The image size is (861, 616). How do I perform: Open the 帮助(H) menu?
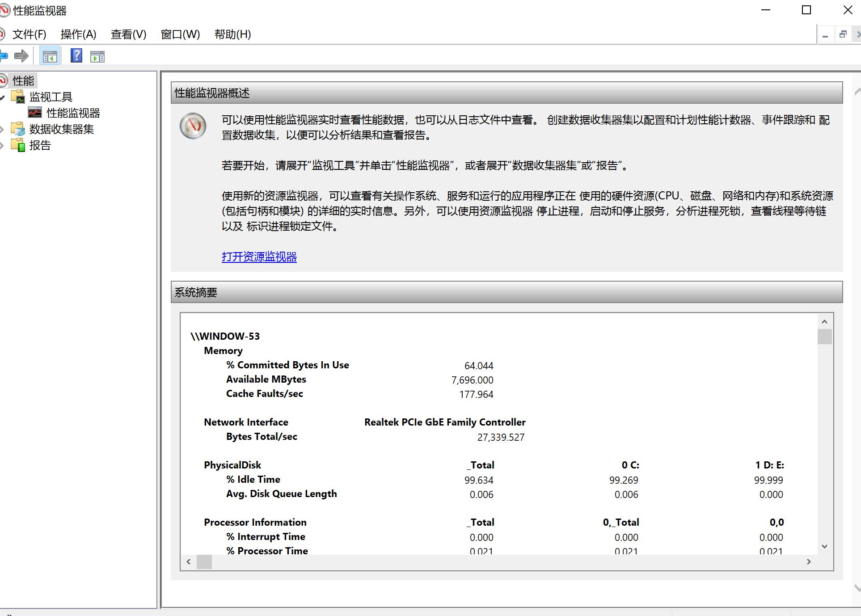(x=233, y=34)
